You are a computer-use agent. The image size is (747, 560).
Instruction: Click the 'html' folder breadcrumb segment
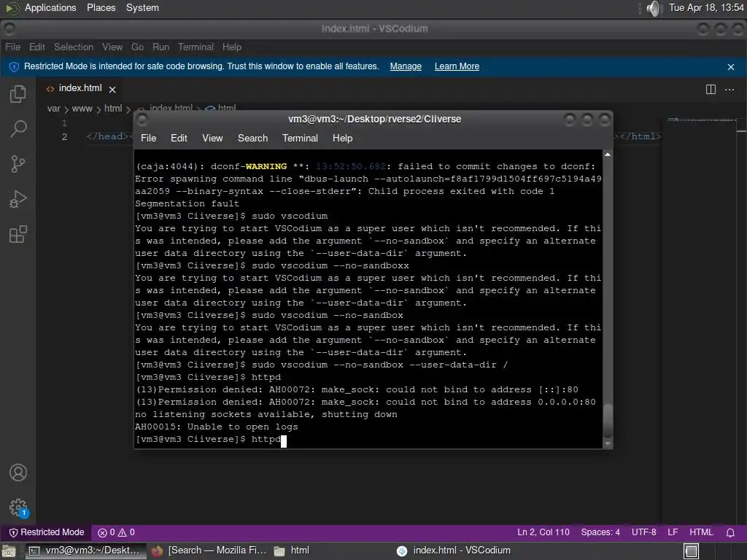point(113,109)
